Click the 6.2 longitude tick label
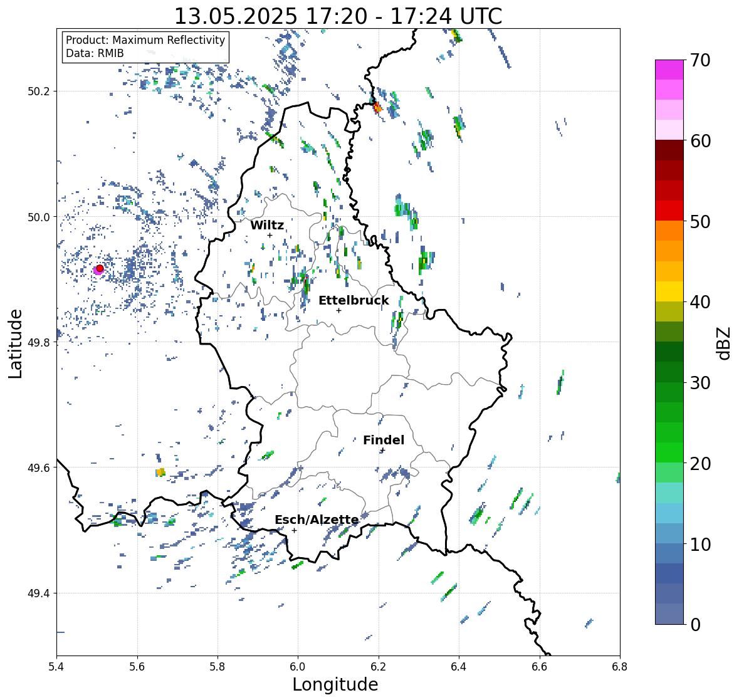The image size is (739, 700). [x=379, y=666]
